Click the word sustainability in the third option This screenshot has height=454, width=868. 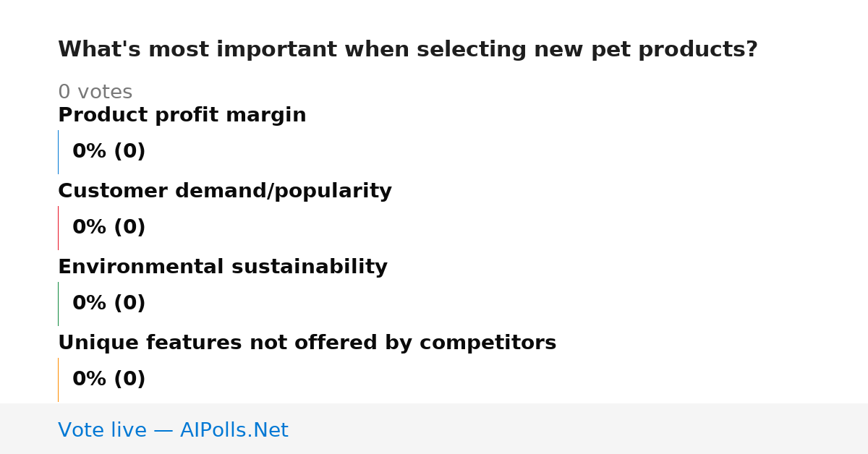(x=310, y=267)
